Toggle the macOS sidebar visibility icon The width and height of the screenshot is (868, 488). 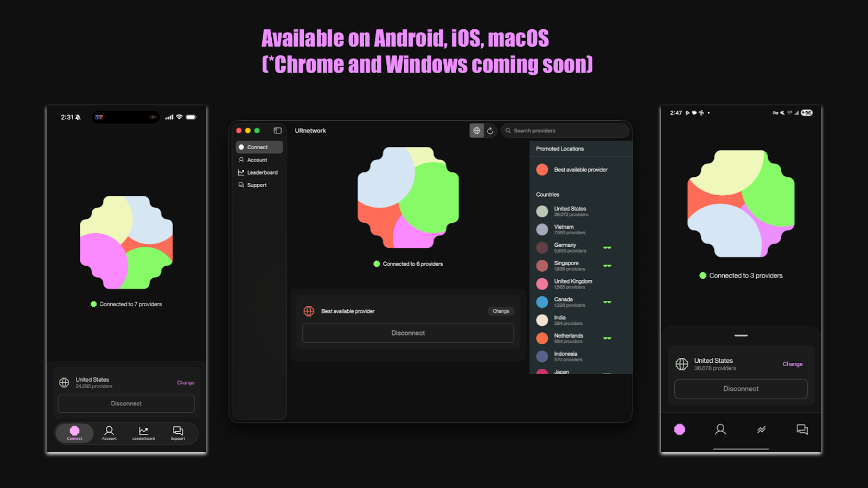(277, 130)
